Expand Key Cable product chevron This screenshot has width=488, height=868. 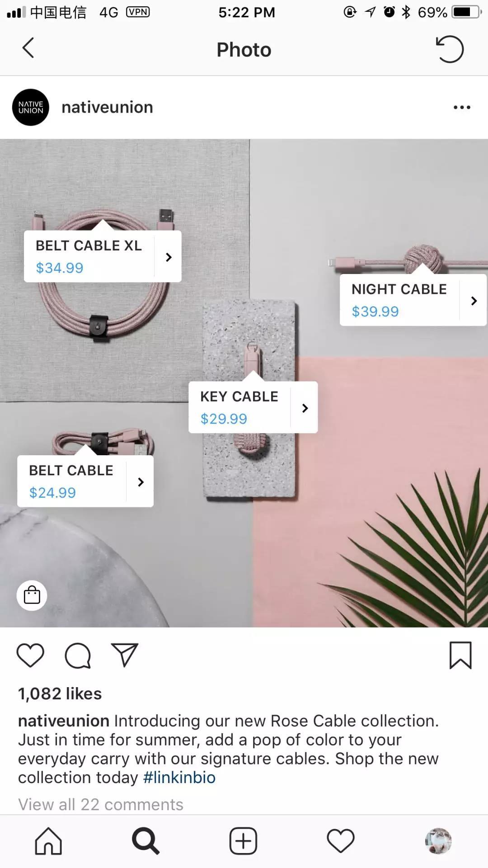pyautogui.click(x=305, y=408)
